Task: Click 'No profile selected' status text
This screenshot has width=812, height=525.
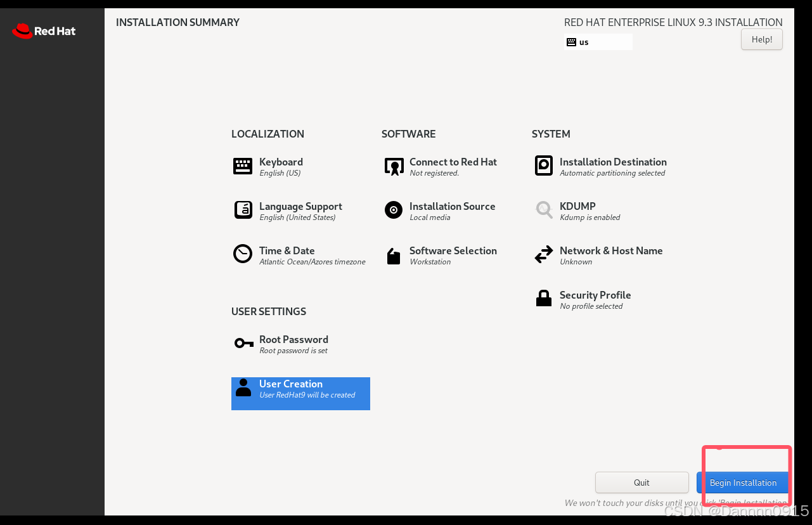Action: pyautogui.click(x=591, y=306)
